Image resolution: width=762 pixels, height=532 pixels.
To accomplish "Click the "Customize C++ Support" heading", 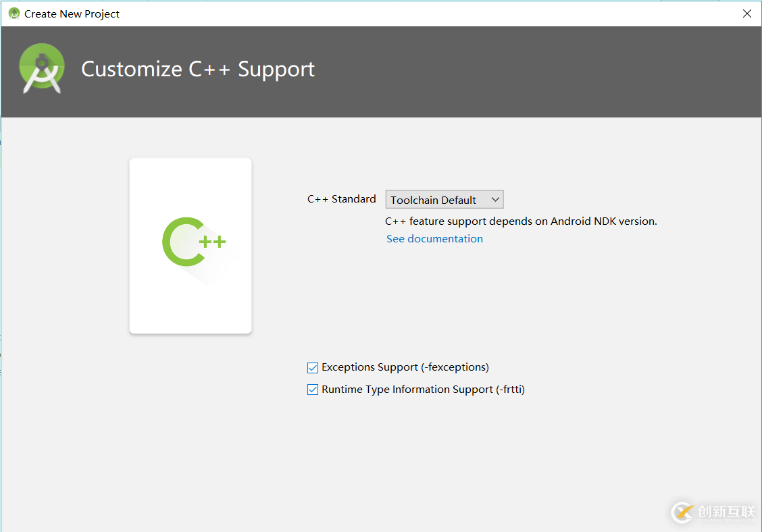I will (x=198, y=70).
